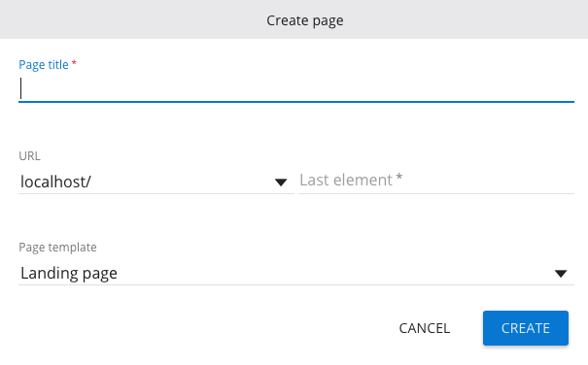
Task: Click the red asterisk beside Page title
Action: point(74,62)
